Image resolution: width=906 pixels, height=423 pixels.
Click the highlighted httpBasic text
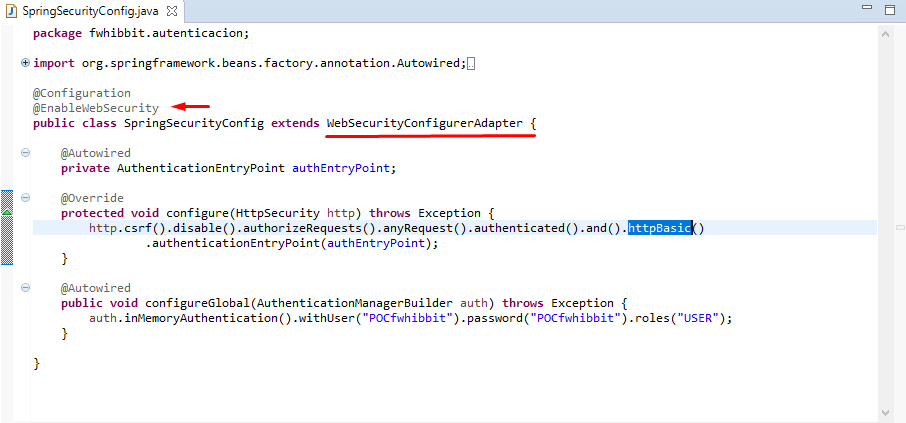coord(660,228)
